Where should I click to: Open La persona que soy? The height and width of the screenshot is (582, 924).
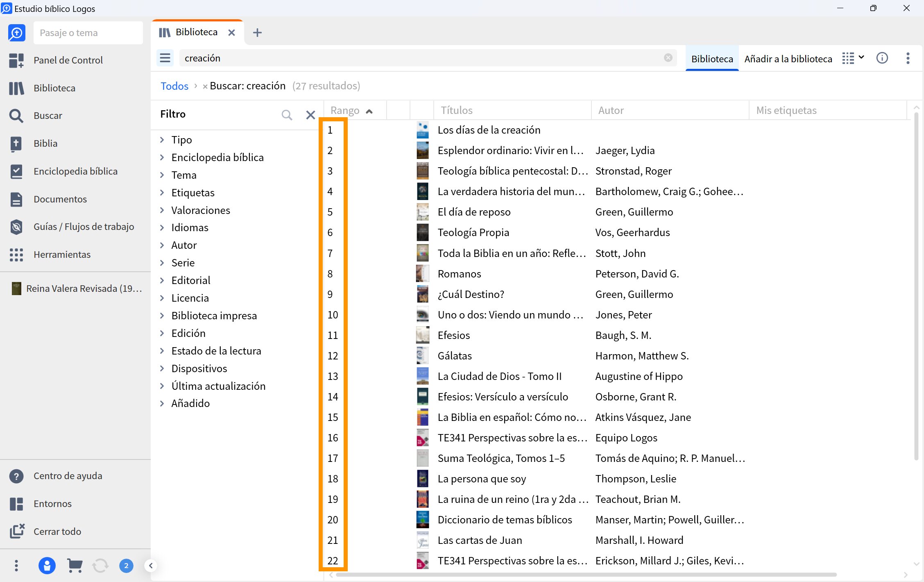pos(482,479)
